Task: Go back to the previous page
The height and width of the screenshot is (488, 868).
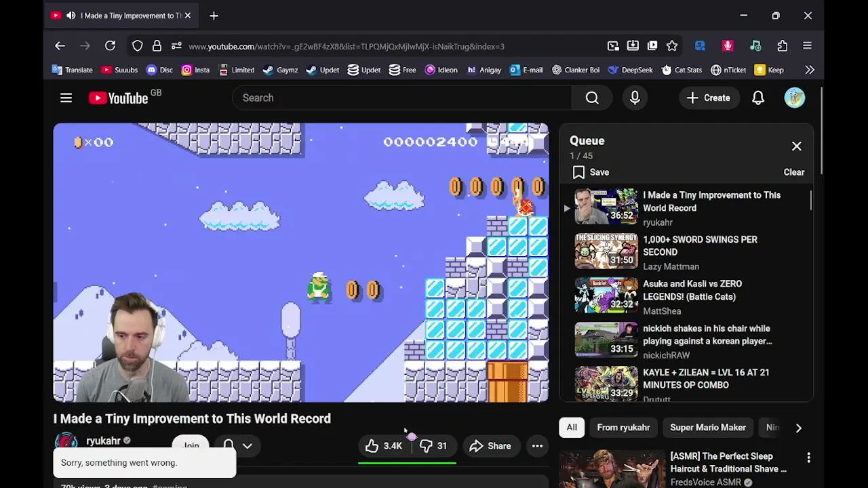Action: pos(60,46)
